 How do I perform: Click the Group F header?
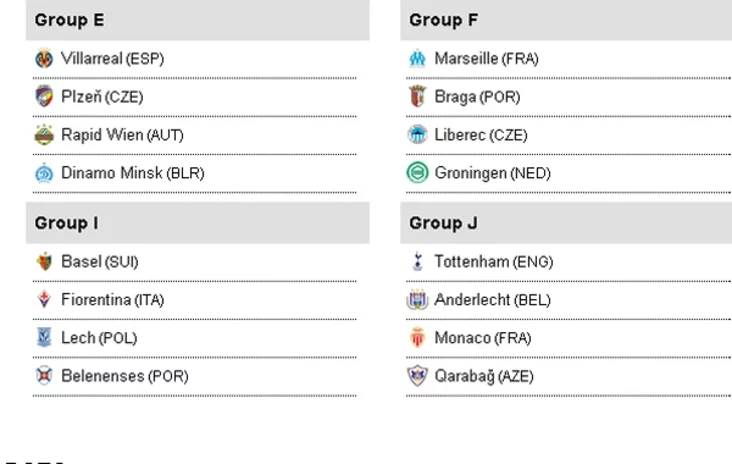[445, 21]
